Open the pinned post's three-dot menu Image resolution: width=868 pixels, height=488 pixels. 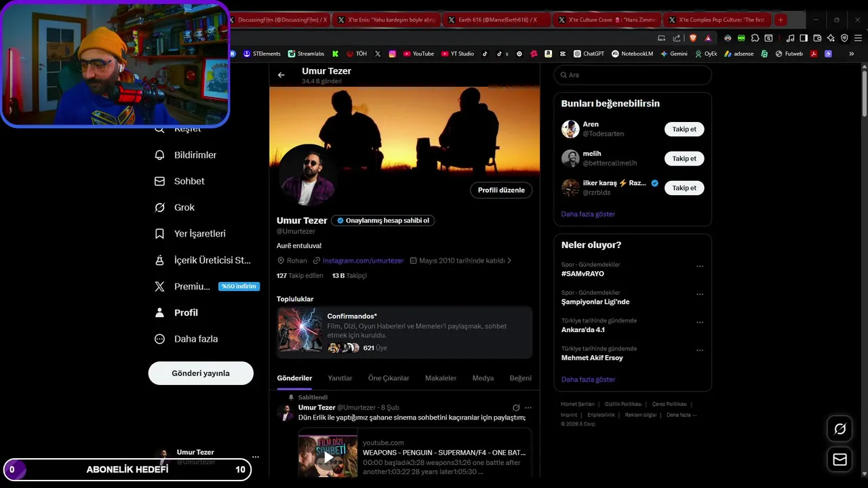coord(528,408)
